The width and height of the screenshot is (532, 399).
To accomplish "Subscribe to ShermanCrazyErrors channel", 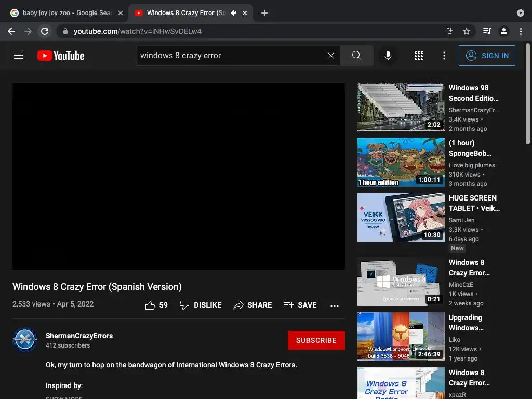I will (x=316, y=340).
